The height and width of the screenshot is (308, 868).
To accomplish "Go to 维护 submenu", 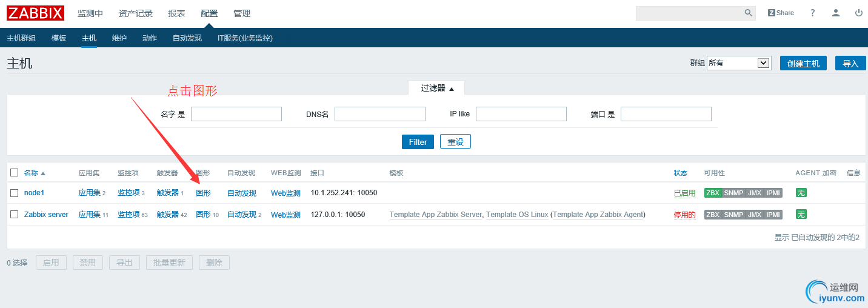I will tap(119, 38).
